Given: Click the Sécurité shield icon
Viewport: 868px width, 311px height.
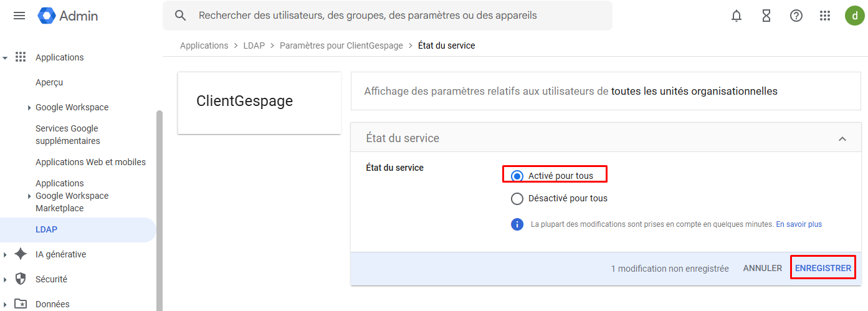Looking at the screenshot, I should point(21,279).
